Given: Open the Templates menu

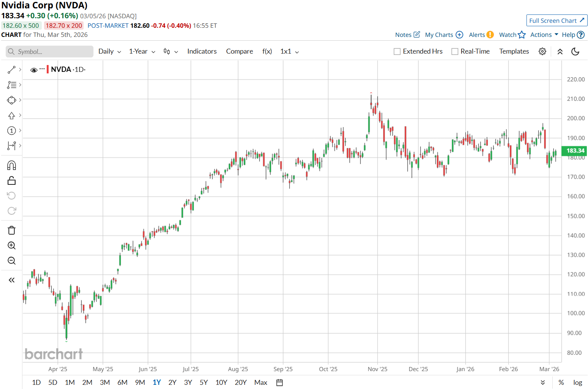Looking at the screenshot, I should point(514,51).
